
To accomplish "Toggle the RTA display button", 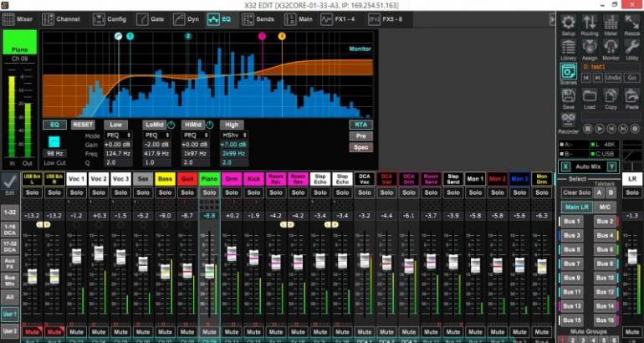I will click(361, 125).
